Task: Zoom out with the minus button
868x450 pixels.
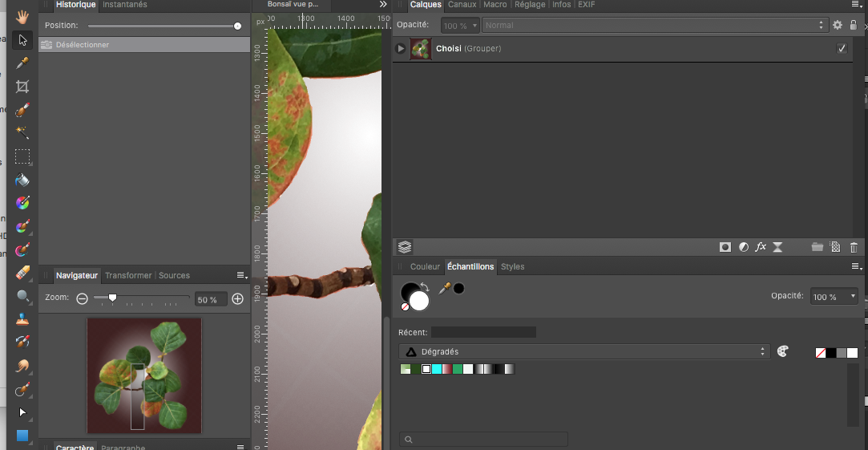Action: click(x=82, y=299)
